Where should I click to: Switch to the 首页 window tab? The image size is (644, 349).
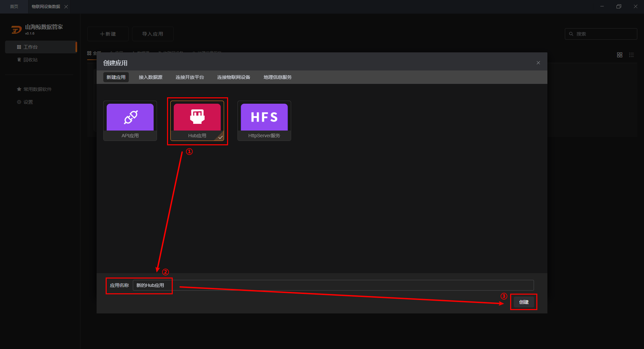pos(14,7)
